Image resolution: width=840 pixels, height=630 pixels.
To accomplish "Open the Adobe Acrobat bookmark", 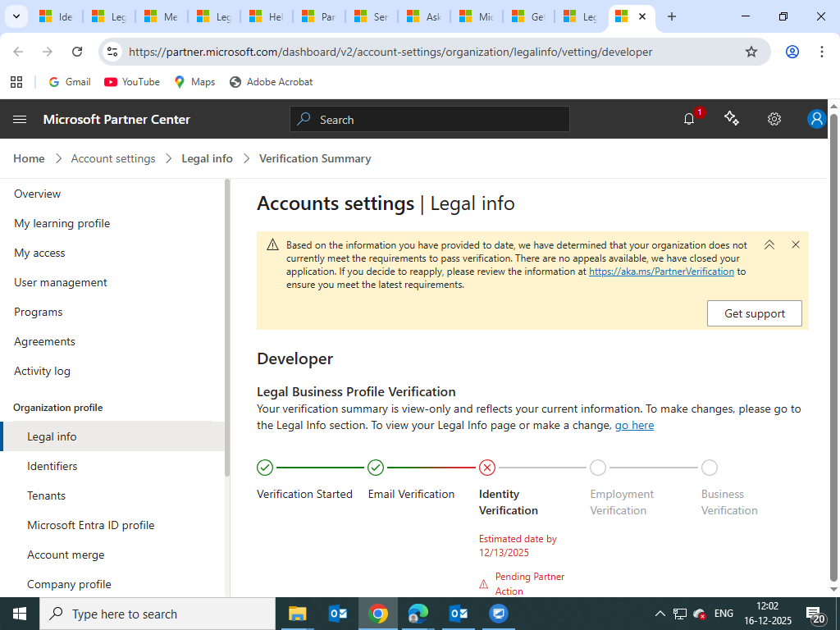I will [x=271, y=82].
